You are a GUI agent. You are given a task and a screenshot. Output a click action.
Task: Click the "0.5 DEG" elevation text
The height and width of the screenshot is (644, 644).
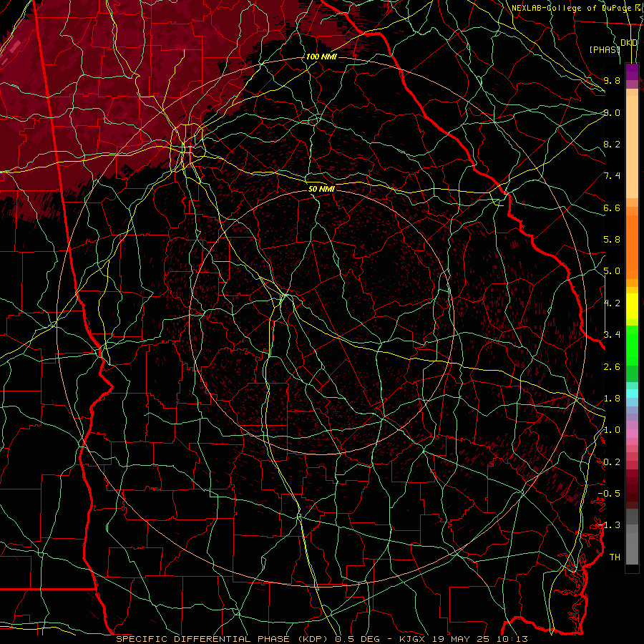357,639
